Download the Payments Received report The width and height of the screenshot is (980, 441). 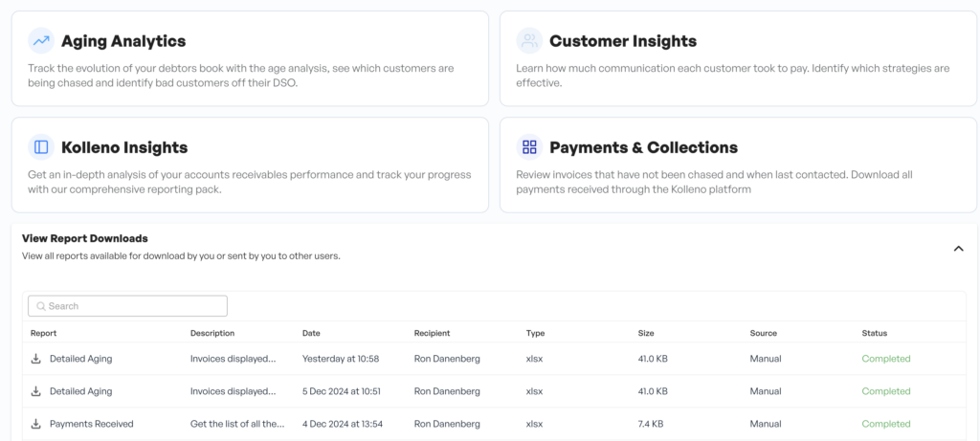tap(36, 424)
